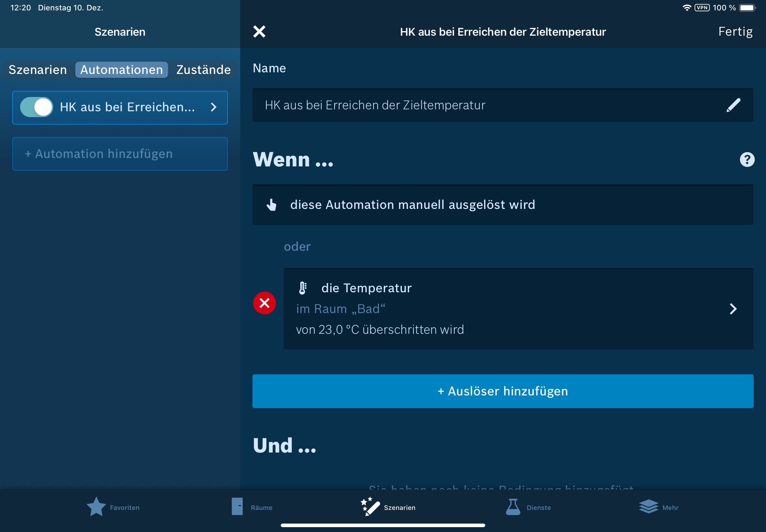This screenshot has height=532, width=766.
Task: Toggle HK aus bei Erreichen automation switch
Action: (37, 107)
